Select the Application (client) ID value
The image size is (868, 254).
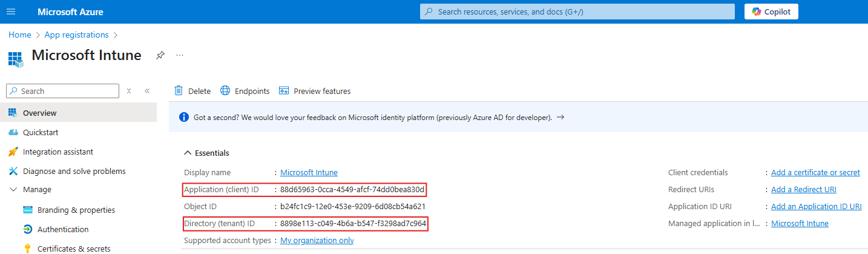click(352, 189)
